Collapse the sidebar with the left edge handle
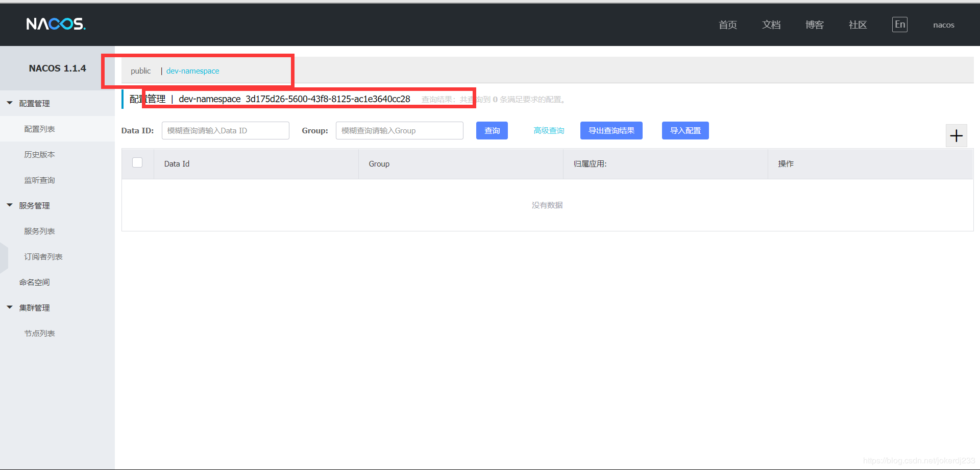Viewport: 980px width, 470px height. coord(4,257)
